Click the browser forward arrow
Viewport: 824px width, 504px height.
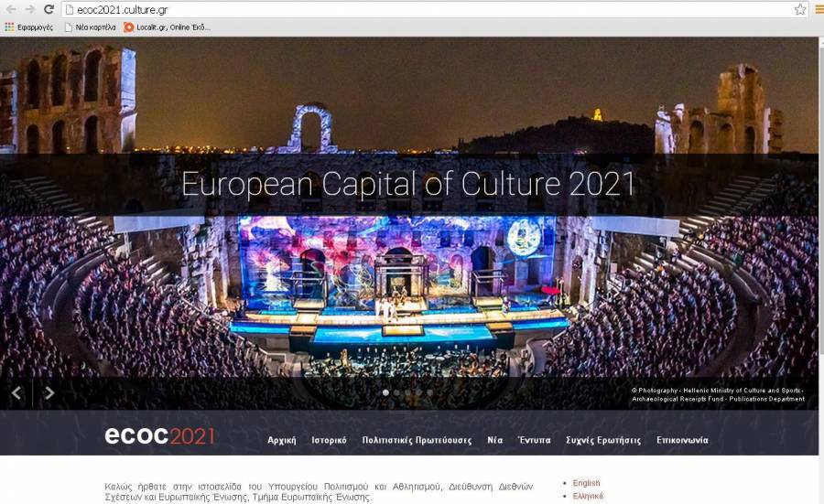pos(29,9)
